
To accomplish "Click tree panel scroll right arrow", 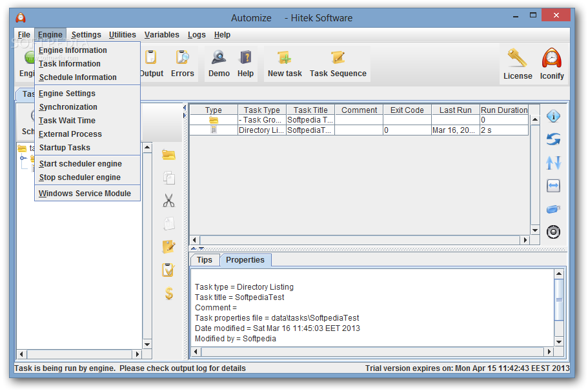I will pyautogui.click(x=137, y=354).
